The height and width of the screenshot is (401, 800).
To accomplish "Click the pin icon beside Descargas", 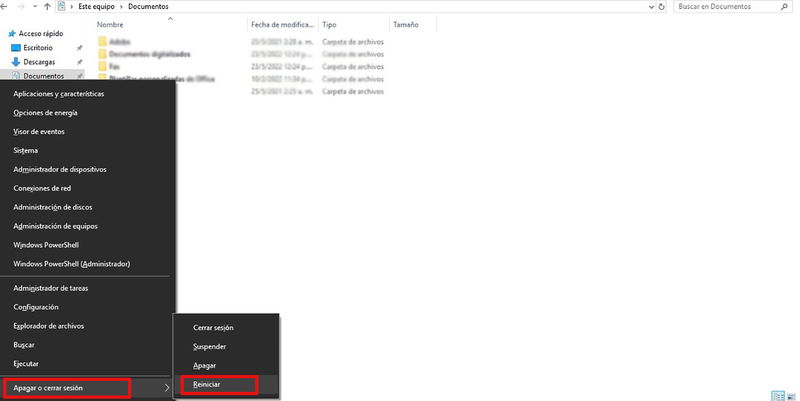I will pyautogui.click(x=80, y=62).
